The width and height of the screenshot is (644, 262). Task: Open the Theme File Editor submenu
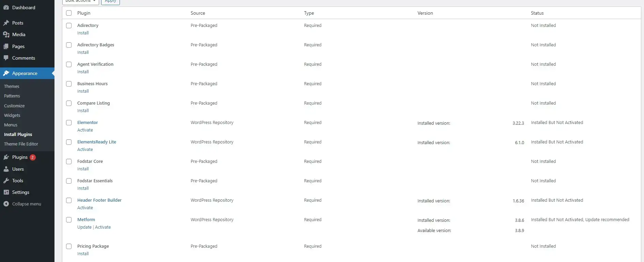point(21,144)
